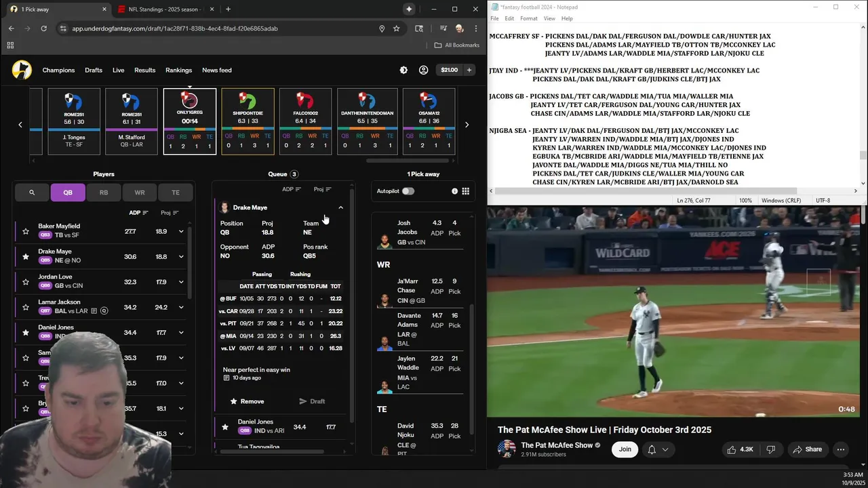This screenshot has width=868, height=488.
Task: Star Lamar Jackson to queue
Action: (26, 307)
